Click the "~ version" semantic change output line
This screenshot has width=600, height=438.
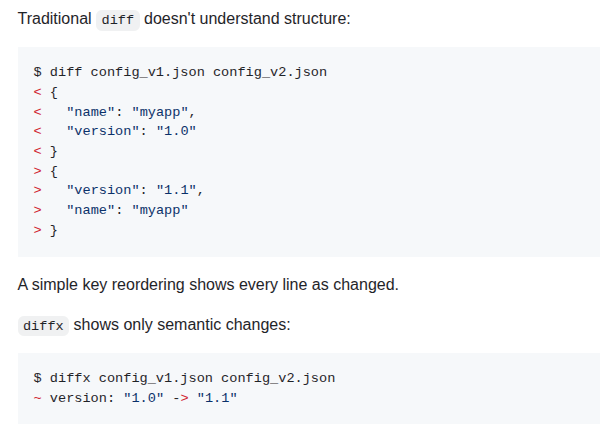[x=135, y=398]
